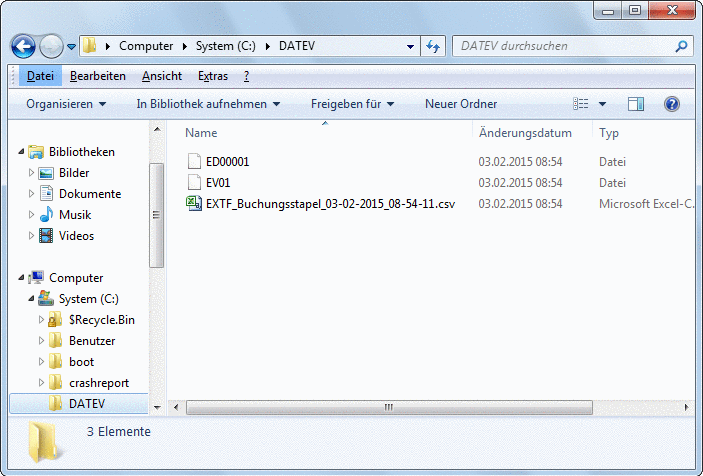Click the Bilder pictures icon
This screenshot has width=703, height=476.
(x=46, y=173)
